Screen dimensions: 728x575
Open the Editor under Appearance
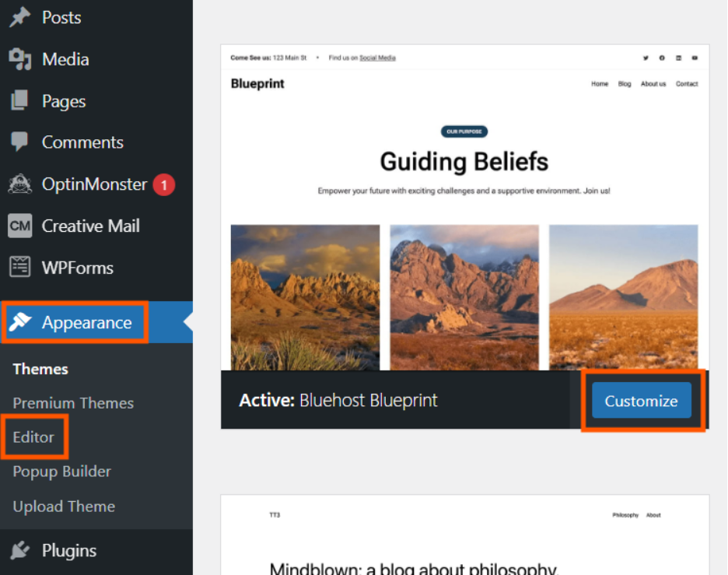pos(33,437)
